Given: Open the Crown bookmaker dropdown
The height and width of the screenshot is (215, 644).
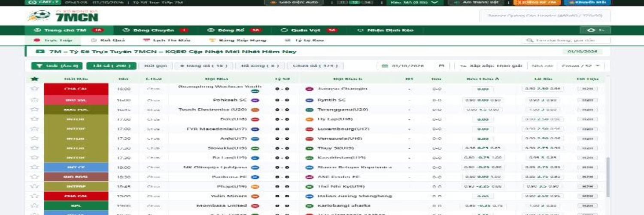Looking at the screenshot, I should (x=581, y=66).
